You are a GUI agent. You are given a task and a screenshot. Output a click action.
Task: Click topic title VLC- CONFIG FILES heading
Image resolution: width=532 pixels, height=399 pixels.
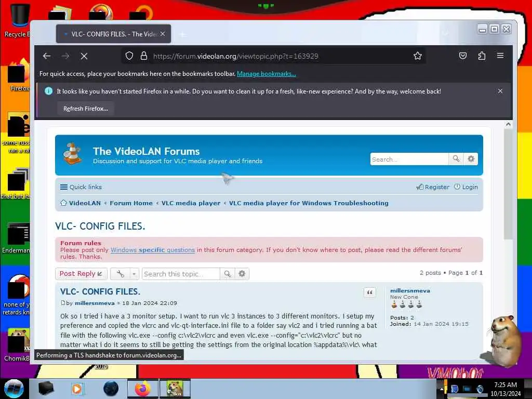(100, 227)
